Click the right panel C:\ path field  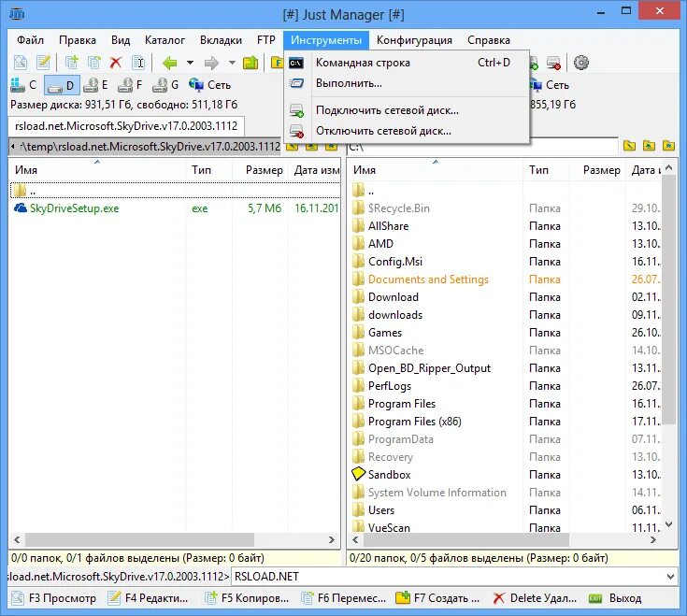(482, 146)
